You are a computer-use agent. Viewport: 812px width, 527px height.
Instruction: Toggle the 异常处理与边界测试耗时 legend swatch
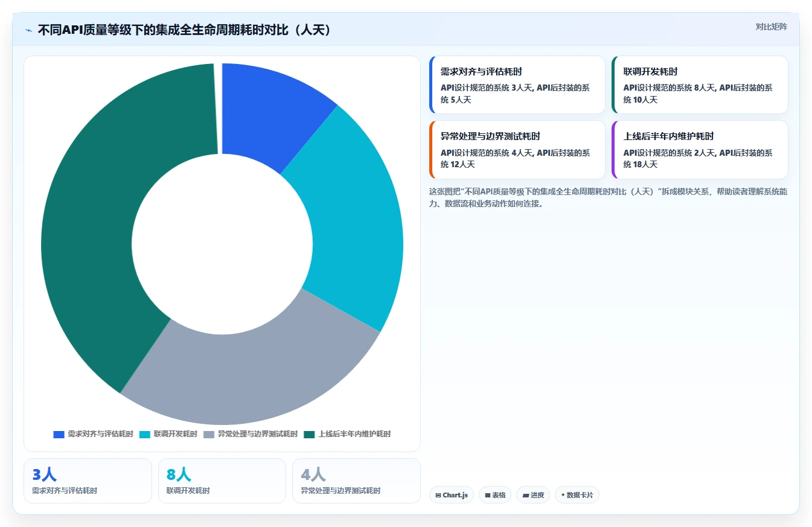[209, 435]
